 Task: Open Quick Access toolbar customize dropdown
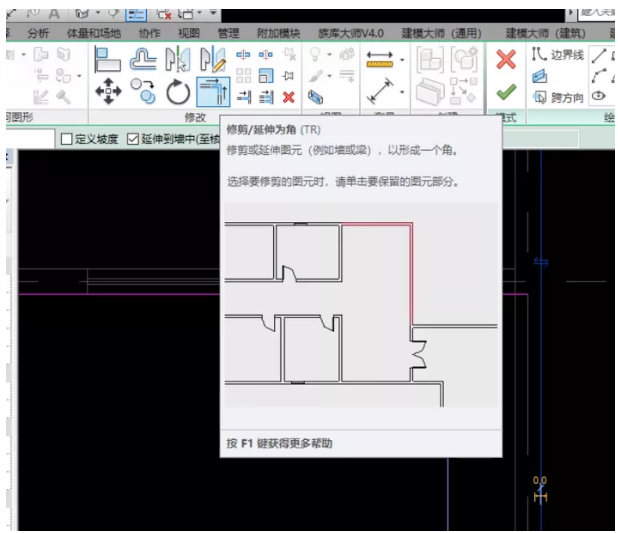213,13
